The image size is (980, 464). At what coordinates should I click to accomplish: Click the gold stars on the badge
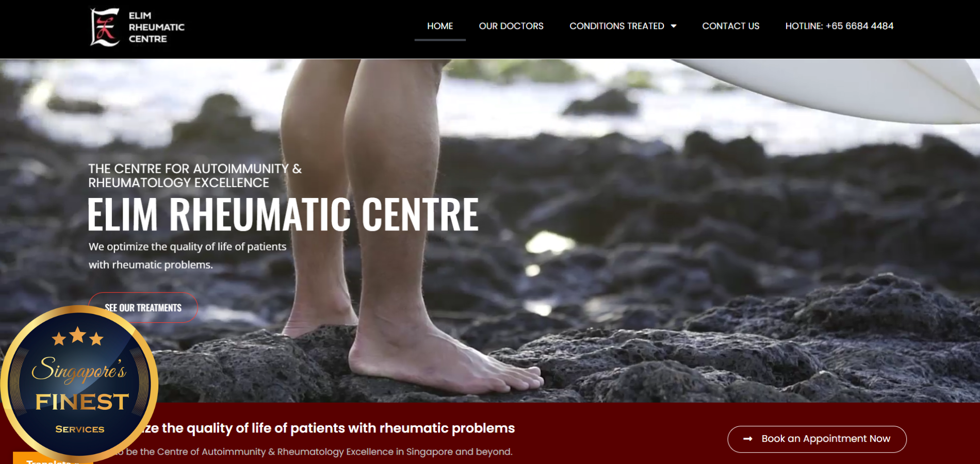tap(78, 336)
